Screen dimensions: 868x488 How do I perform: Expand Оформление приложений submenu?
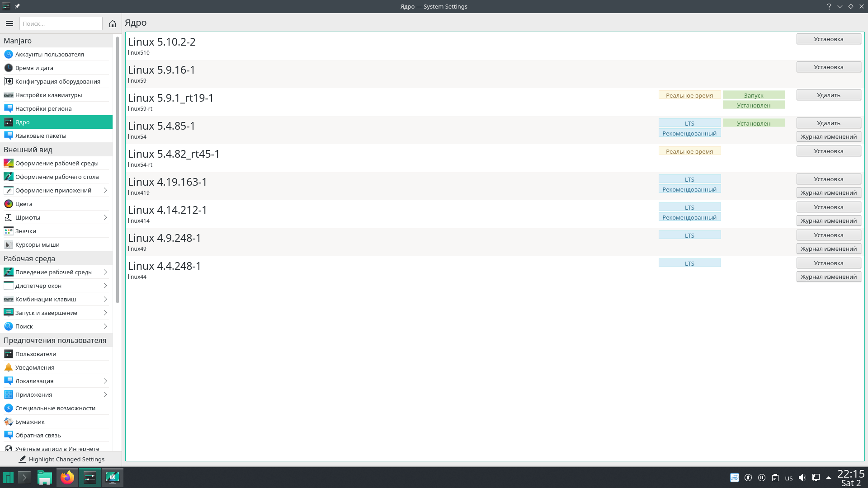(x=105, y=190)
